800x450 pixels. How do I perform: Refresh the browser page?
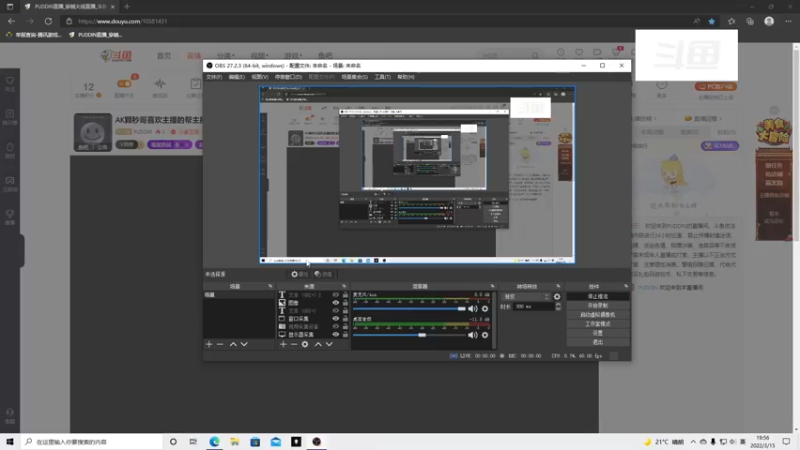pos(48,21)
